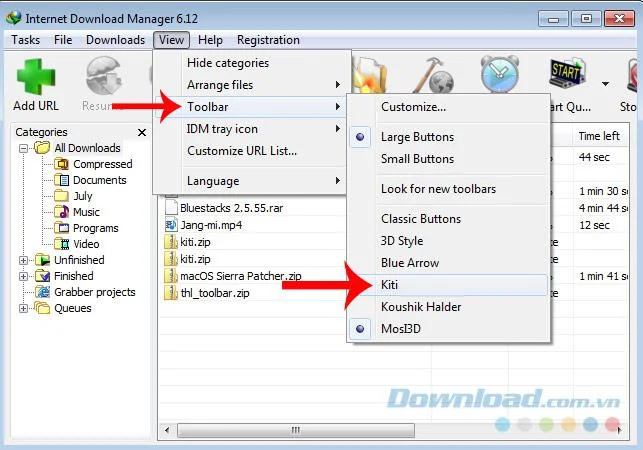Click the Music note category icon
This screenshot has height=450, width=643.
[x=62, y=212]
